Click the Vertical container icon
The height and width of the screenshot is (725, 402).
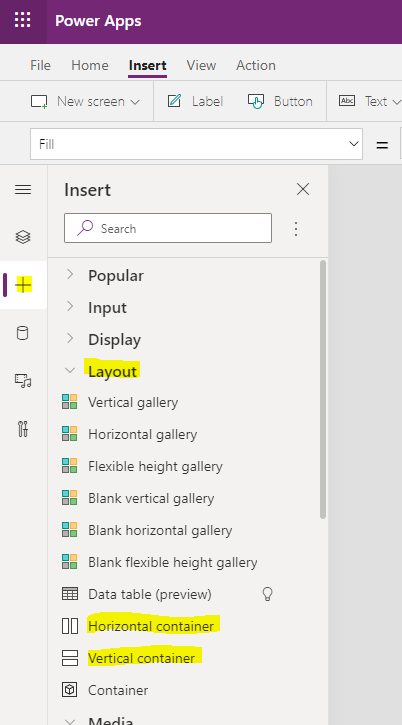coord(70,658)
